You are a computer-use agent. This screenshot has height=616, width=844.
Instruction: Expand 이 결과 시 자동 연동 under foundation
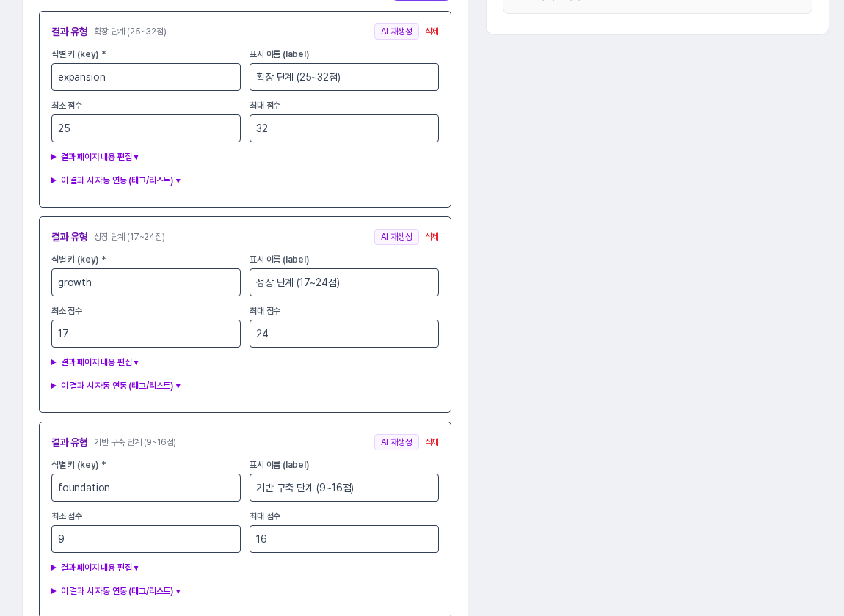(x=116, y=591)
